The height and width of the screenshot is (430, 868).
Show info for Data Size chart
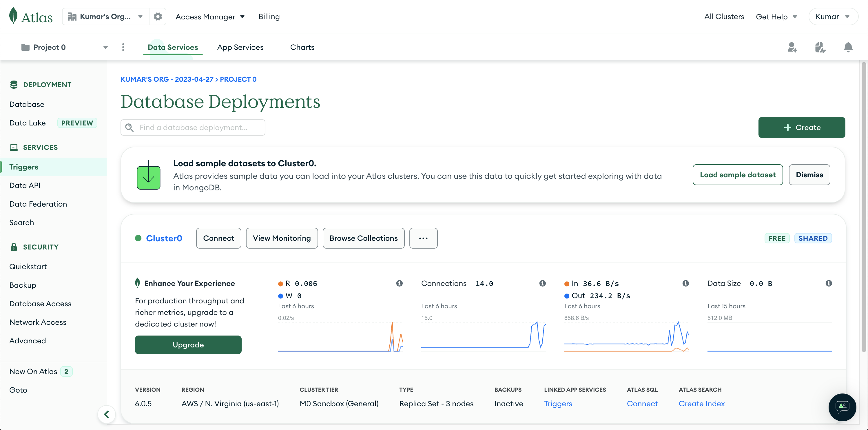829,283
